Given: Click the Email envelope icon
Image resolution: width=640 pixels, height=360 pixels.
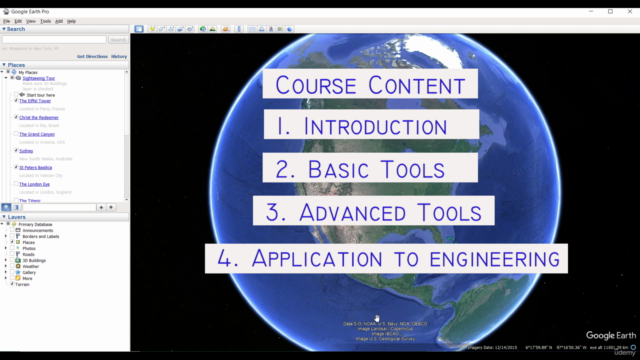Looking at the screenshot, I should coord(252,29).
